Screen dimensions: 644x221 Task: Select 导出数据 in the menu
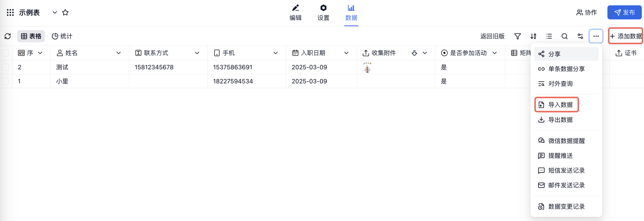pyautogui.click(x=566, y=120)
